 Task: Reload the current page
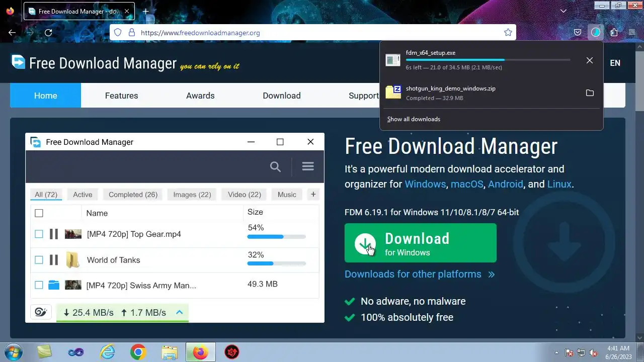(x=48, y=32)
